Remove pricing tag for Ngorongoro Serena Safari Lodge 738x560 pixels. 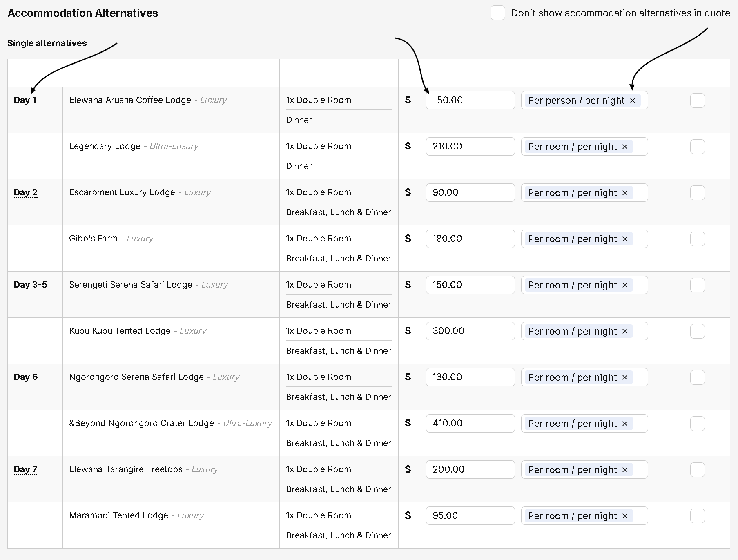[625, 377]
